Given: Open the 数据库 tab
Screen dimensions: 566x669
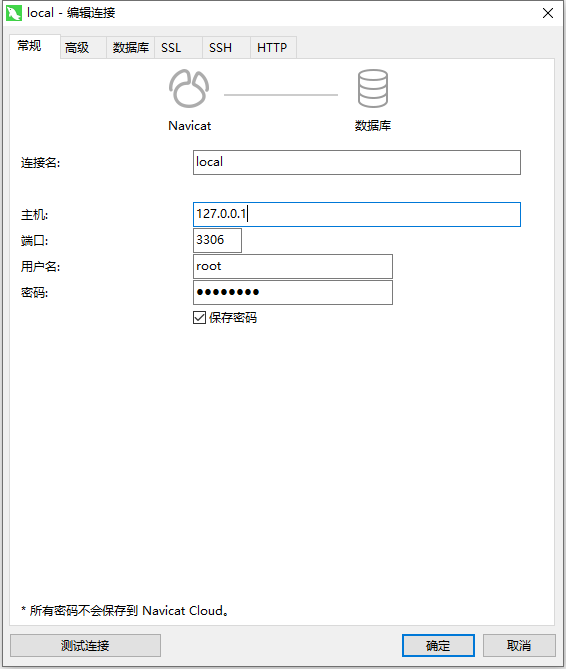Looking at the screenshot, I should pos(131,47).
